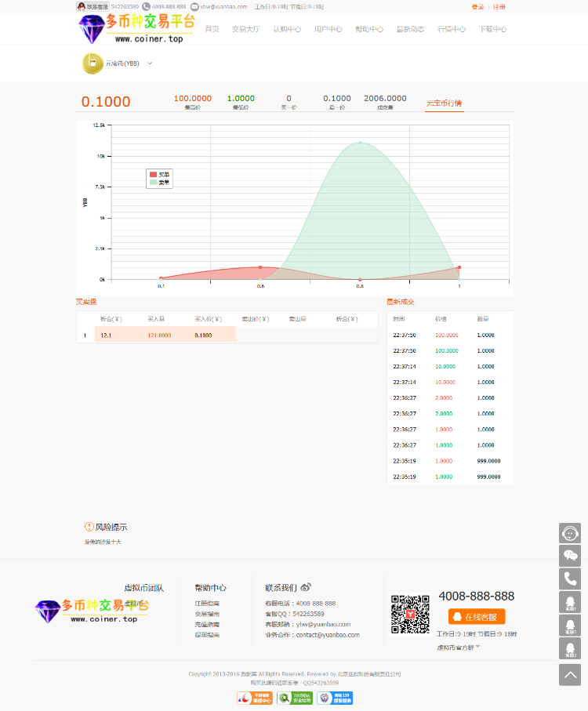Open the 首页 nav menu item
588x711 pixels.
[x=212, y=29]
